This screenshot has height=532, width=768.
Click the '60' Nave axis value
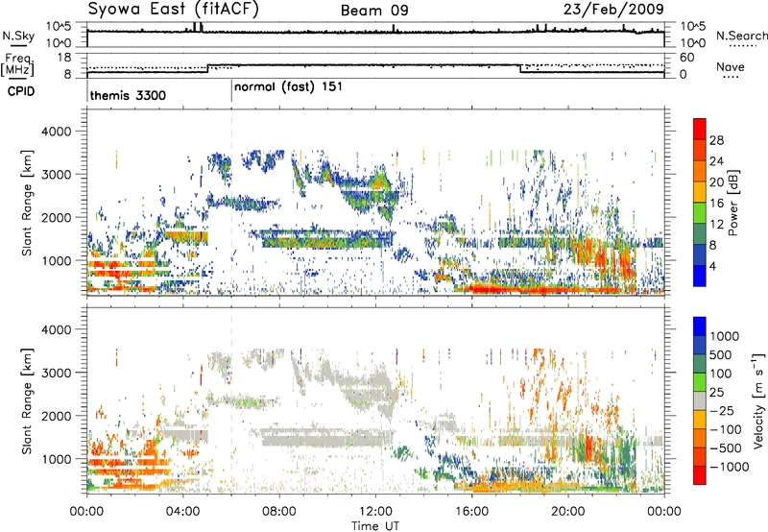(x=687, y=58)
